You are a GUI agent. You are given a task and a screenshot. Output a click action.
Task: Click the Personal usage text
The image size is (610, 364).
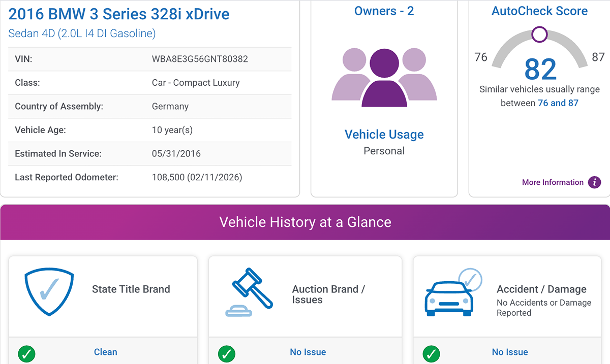click(384, 151)
